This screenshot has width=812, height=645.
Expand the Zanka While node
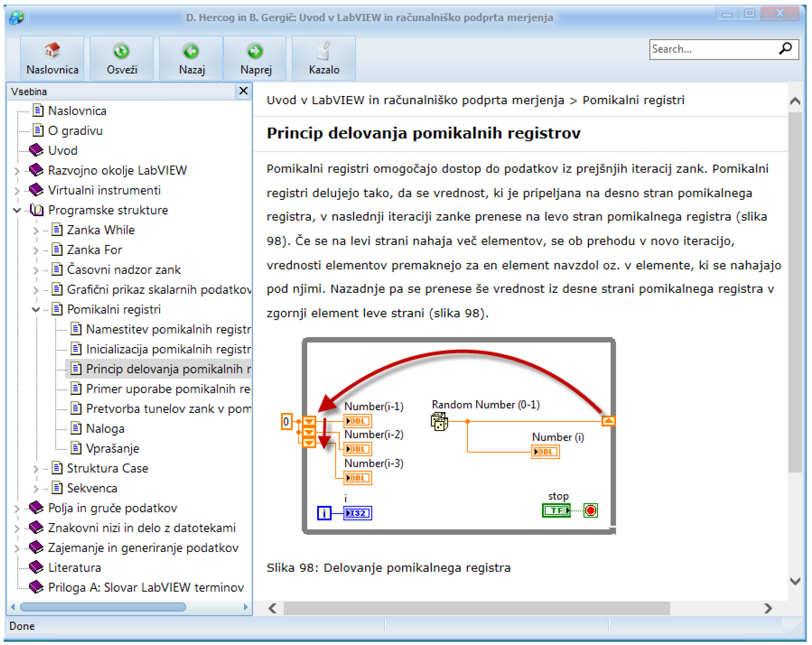click(x=36, y=230)
